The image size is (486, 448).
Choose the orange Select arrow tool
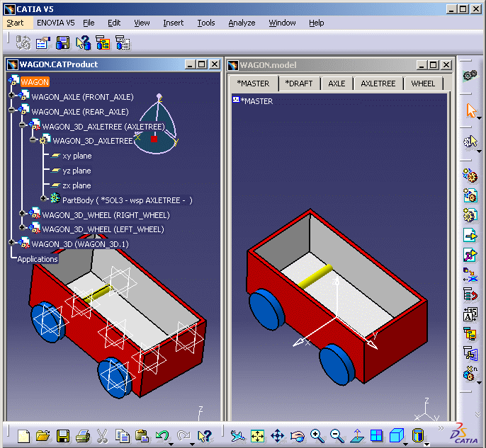coord(470,111)
